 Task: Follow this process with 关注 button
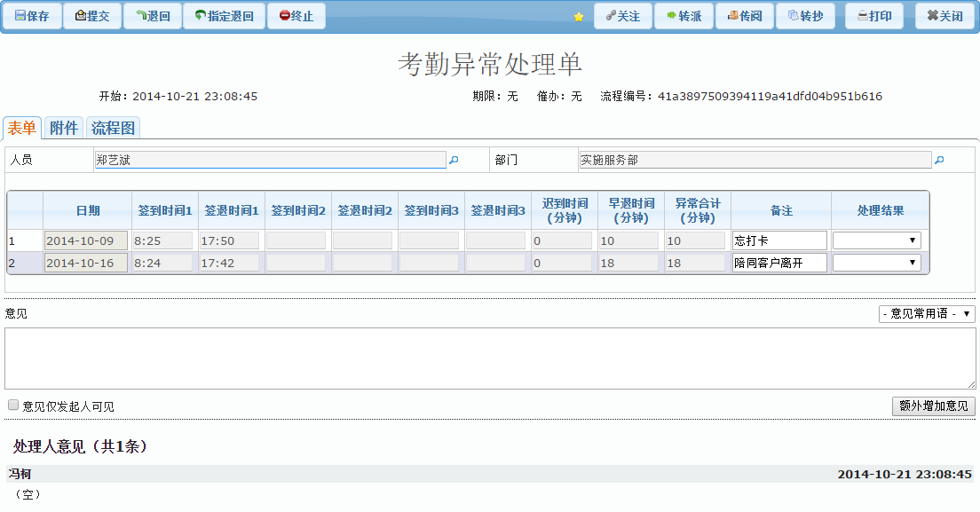pyautogui.click(x=622, y=16)
